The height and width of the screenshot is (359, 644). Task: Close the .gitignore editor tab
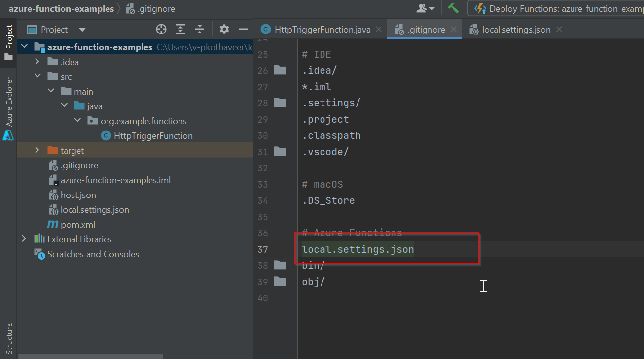(x=454, y=30)
